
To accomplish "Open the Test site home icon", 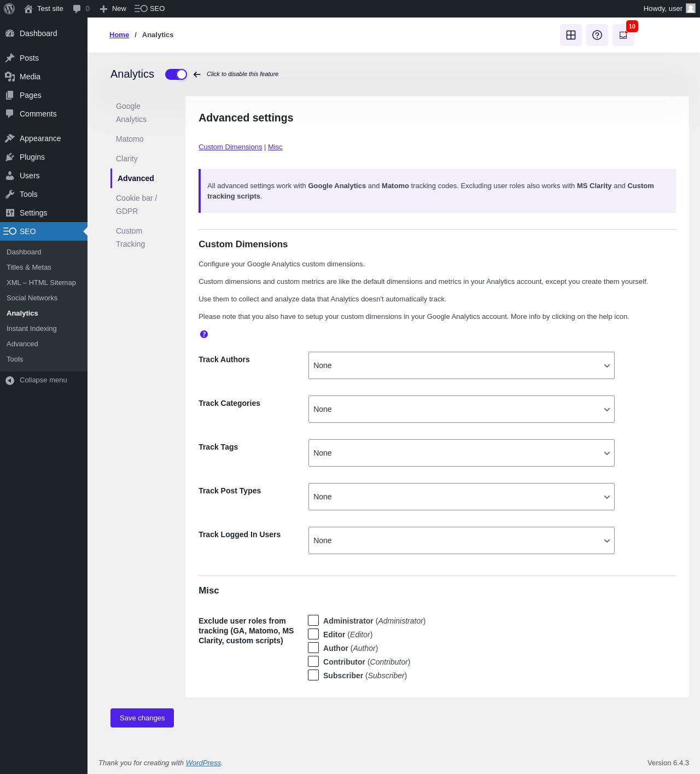I will 28,9.
